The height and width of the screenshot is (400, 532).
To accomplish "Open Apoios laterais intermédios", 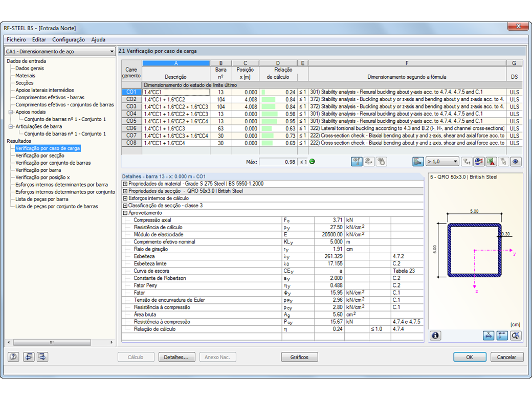I will 45,90.
